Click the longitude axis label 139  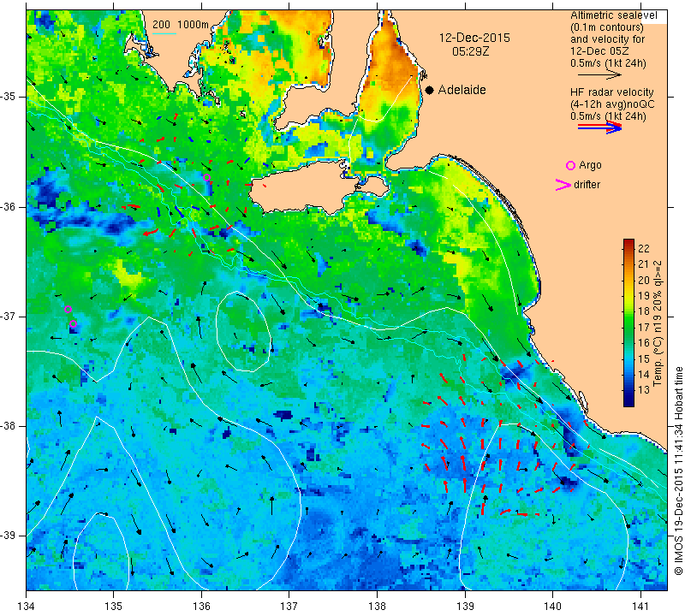tap(465, 606)
